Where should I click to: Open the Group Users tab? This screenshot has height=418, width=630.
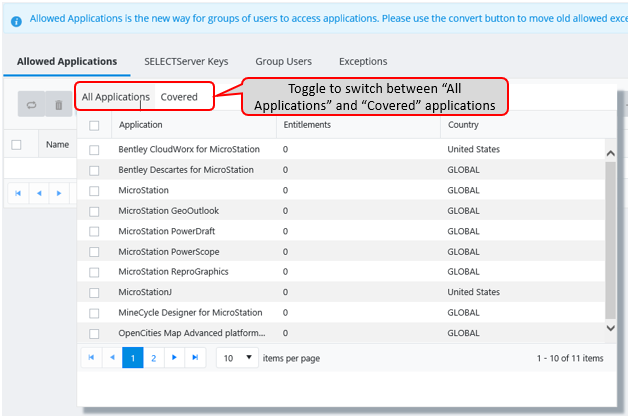coord(283,61)
